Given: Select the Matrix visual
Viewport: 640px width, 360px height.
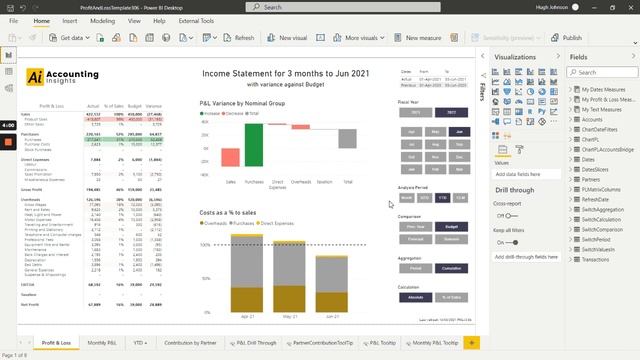Looking at the screenshot, I should pyautogui.click(x=518, y=111).
